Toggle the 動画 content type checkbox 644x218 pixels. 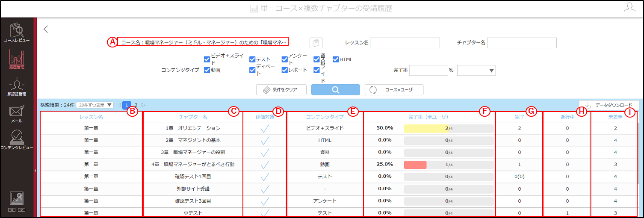tap(207, 70)
